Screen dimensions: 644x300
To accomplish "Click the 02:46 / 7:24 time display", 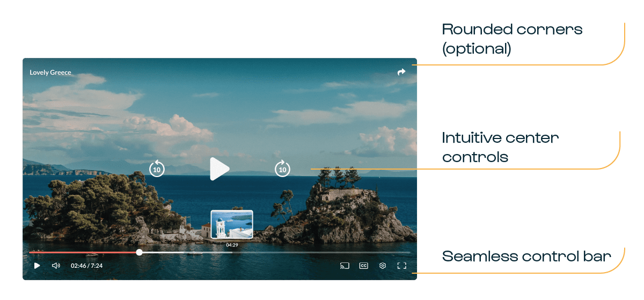I will [x=86, y=266].
